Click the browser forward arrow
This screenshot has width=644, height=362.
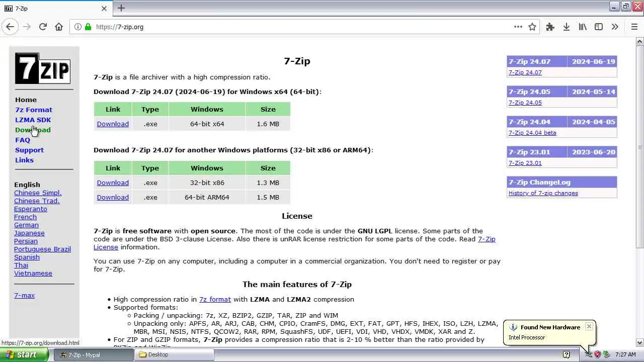pyautogui.click(x=27, y=27)
